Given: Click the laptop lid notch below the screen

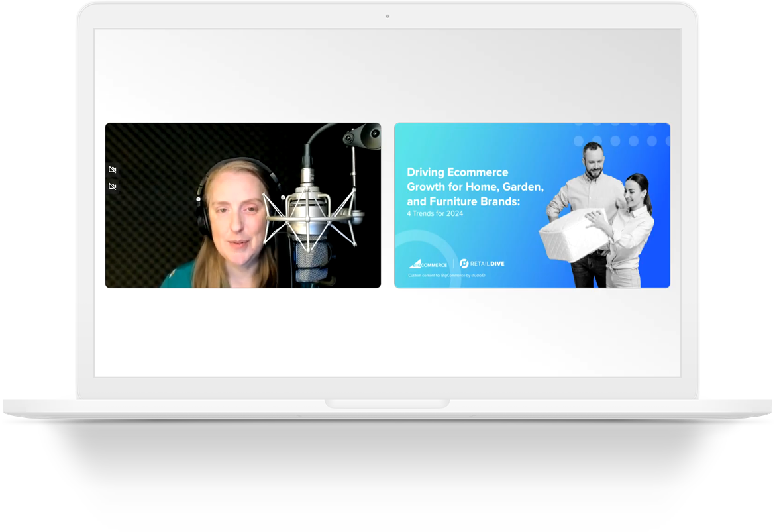Looking at the screenshot, I should 387,403.
